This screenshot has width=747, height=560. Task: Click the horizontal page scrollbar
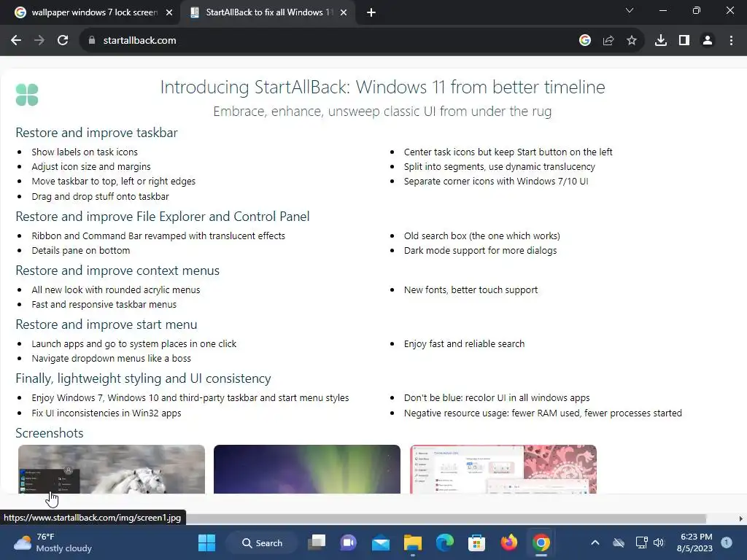coord(446,518)
